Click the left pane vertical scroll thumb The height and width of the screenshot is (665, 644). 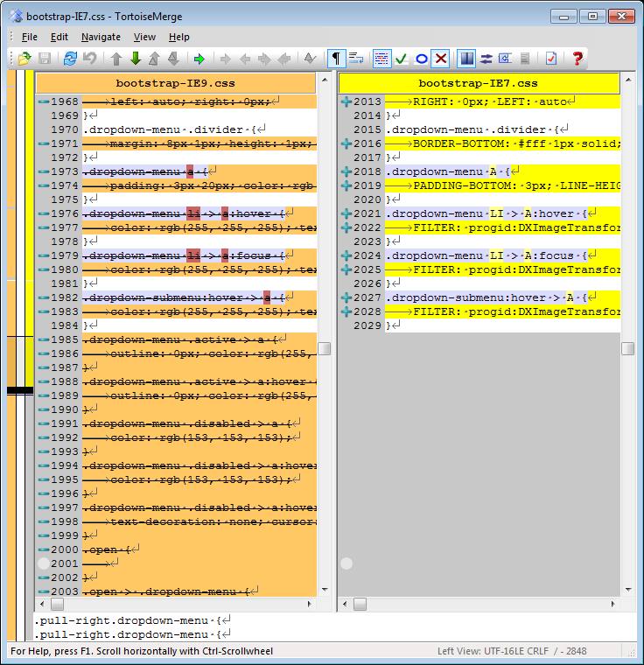pos(325,348)
